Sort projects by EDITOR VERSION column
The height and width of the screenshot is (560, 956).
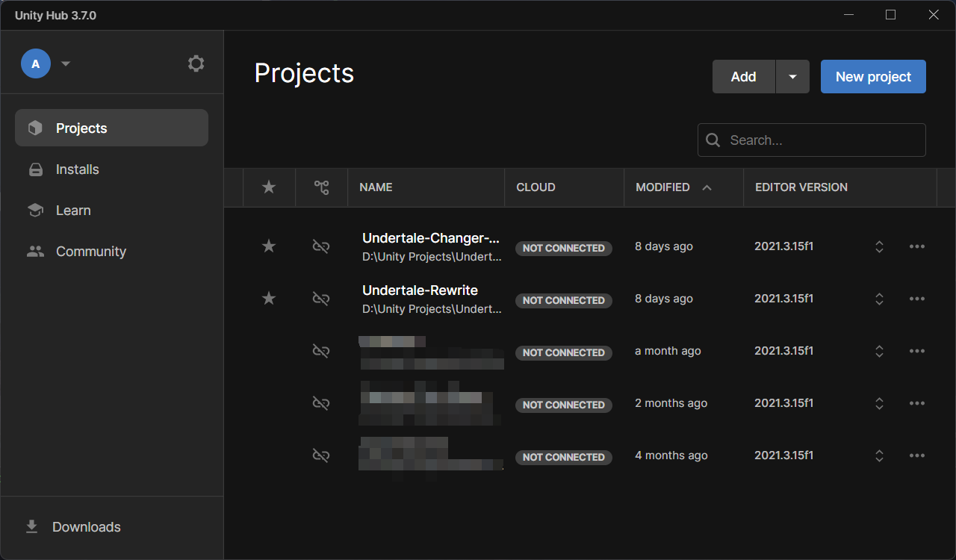tap(801, 187)
